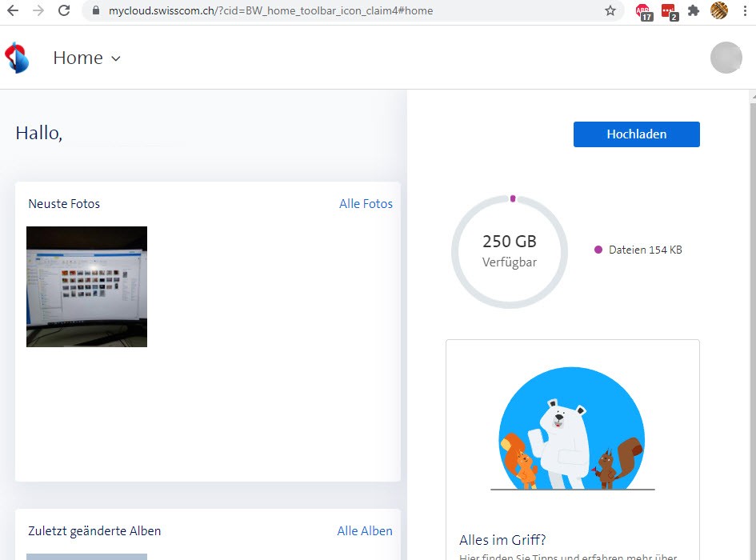Click the purple Dateien legend dot
The width and height of the screenshot is (756, 560).
(598, 250)
